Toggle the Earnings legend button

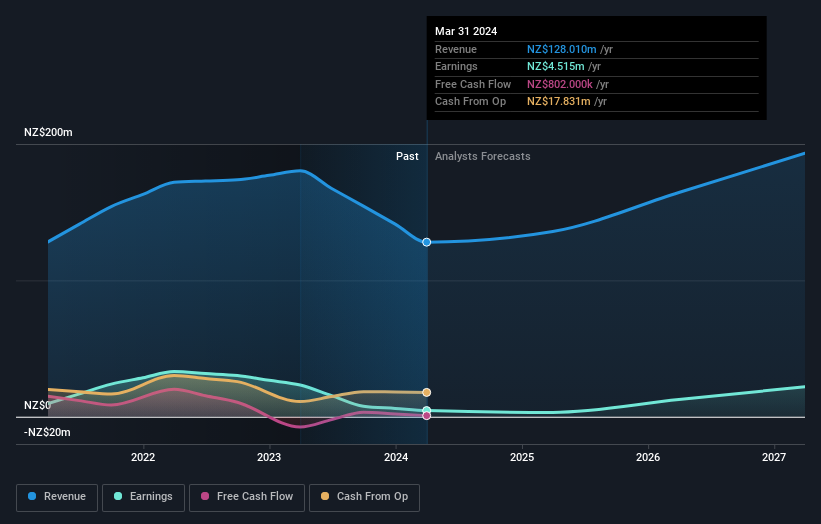click(x=143, y=497)
